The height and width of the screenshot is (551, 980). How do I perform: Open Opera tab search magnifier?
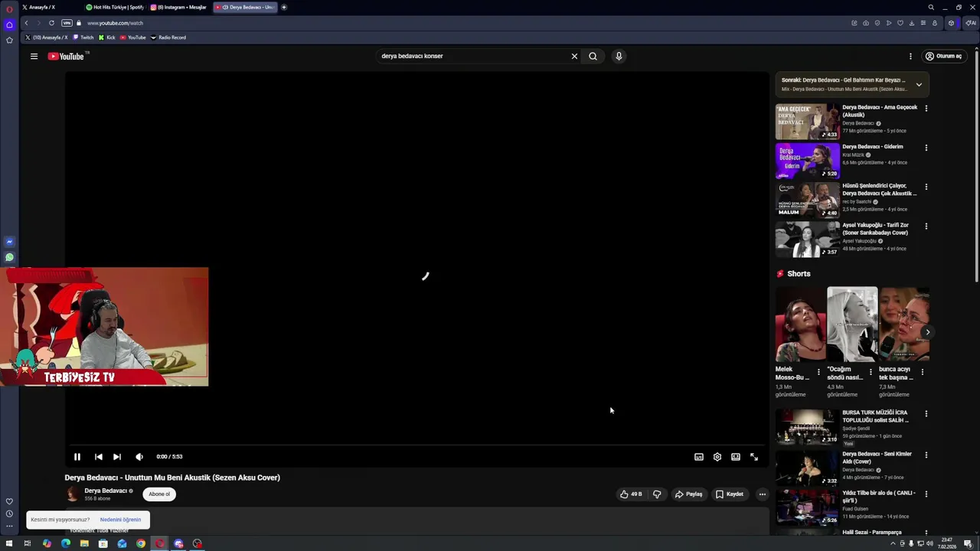[x=931, y=7]
